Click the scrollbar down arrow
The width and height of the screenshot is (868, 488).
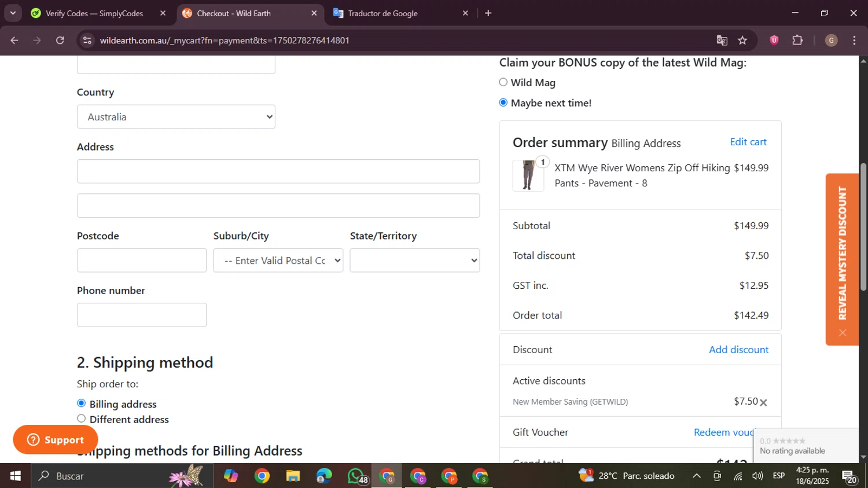pyautogui.click(x=863, y=457)
